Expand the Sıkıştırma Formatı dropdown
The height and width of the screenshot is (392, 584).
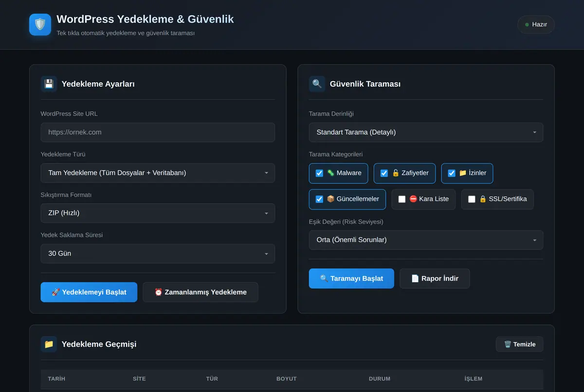coord(158,213)
